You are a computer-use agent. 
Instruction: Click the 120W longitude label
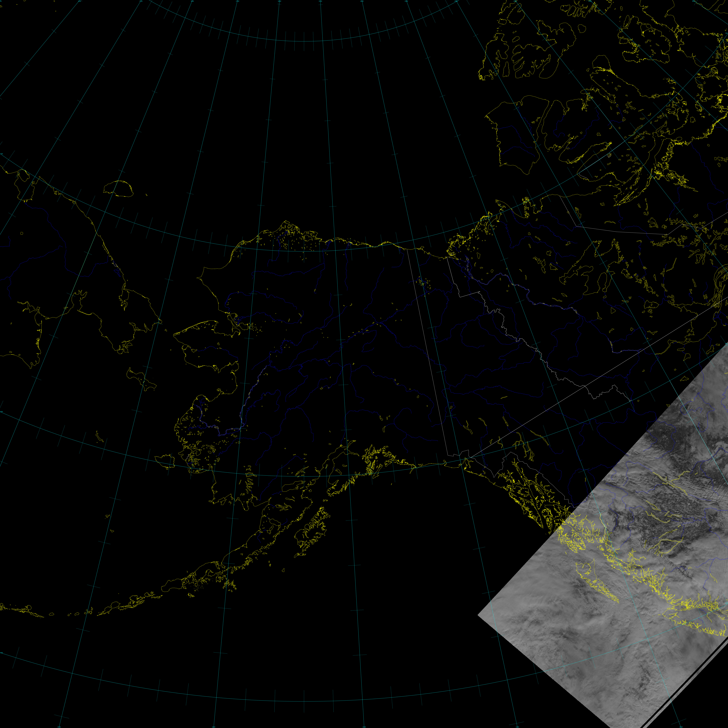pos(456,1)
